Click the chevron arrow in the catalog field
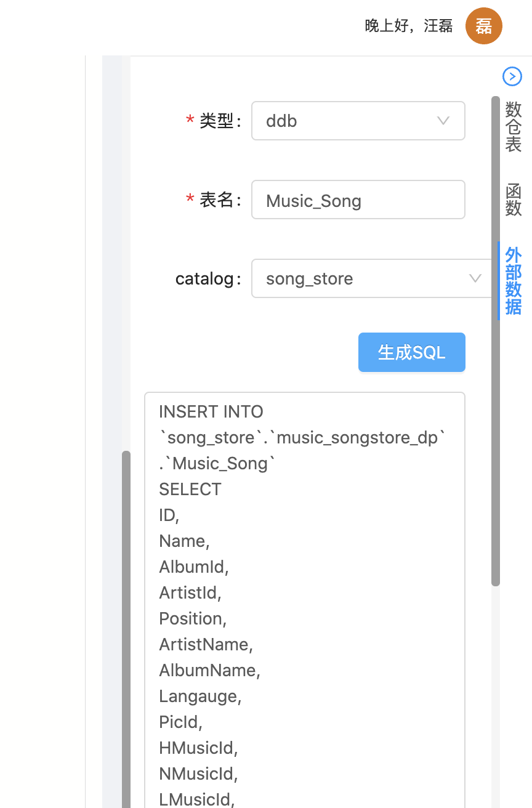 (475, 278)
